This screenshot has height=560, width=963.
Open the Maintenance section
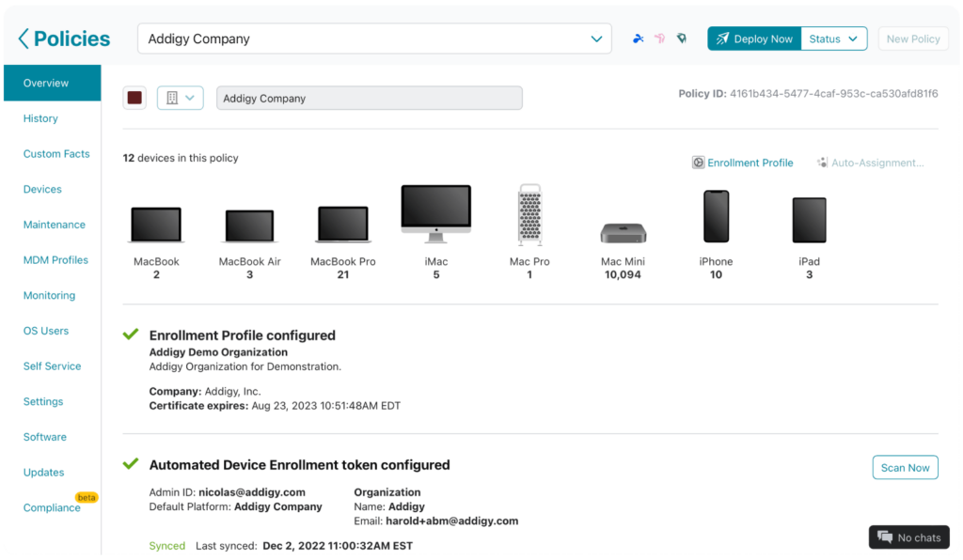[54, 225]
